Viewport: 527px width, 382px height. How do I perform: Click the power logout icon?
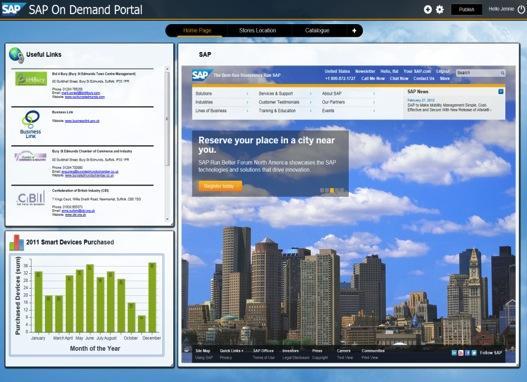click(x=521, y=9)
